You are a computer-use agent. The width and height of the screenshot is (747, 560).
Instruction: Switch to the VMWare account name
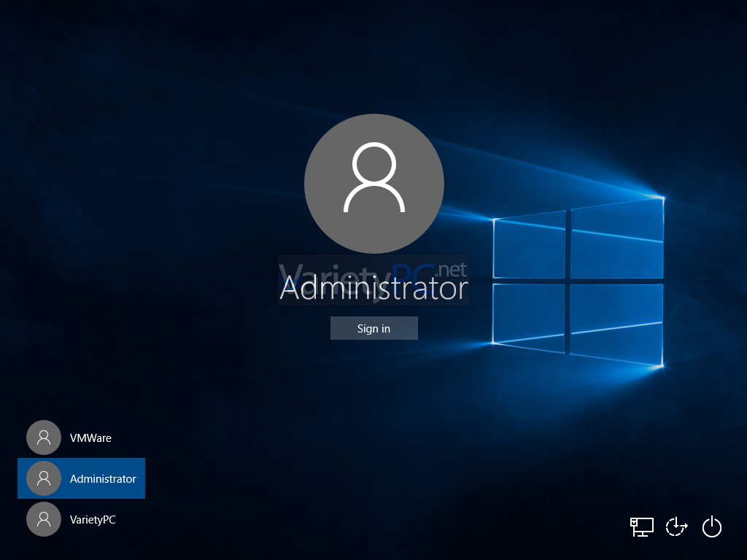pyautogui.click(x=90, y=438)
